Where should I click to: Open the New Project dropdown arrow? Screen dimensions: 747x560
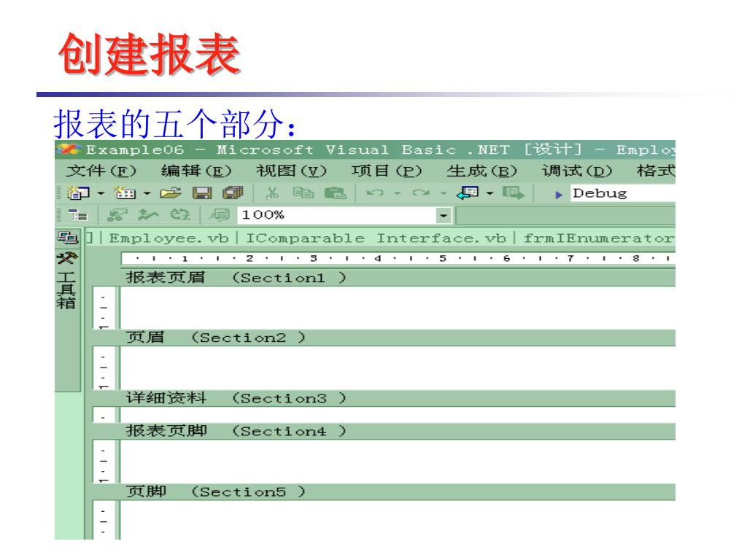(x=101, y=193)
